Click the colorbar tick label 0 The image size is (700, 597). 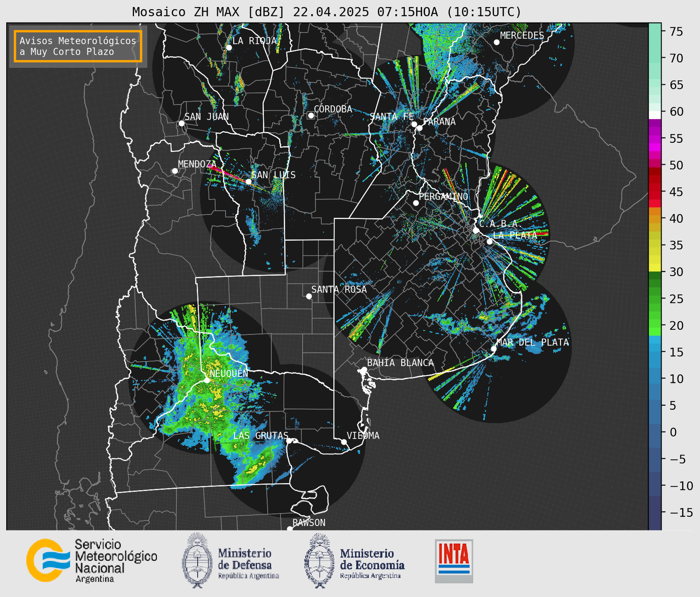(x=673, y=432)
